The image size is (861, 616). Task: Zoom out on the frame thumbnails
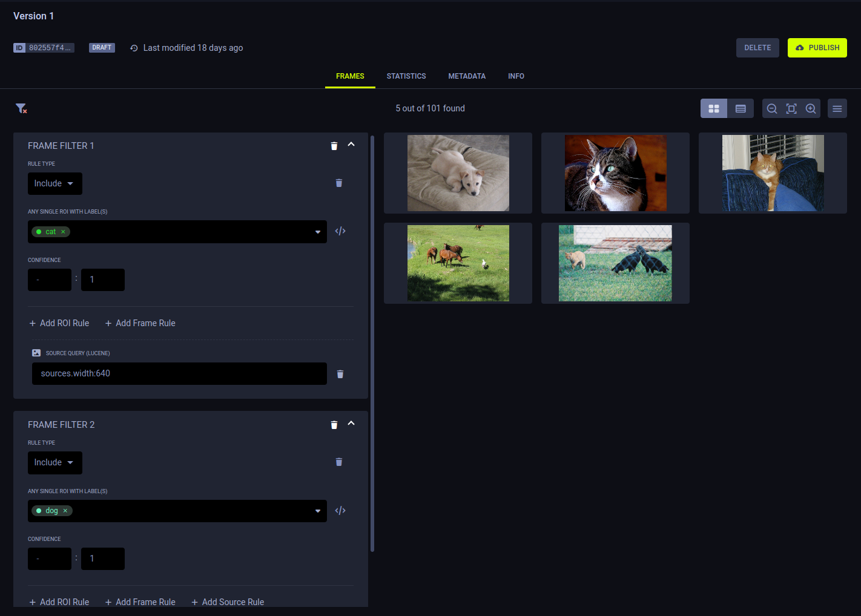pyautogui.click(x=771, y=108)
